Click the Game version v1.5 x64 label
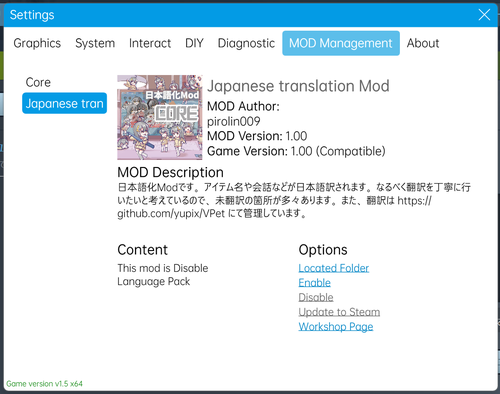This screenshot has width=500, height=394. (44, 384)
